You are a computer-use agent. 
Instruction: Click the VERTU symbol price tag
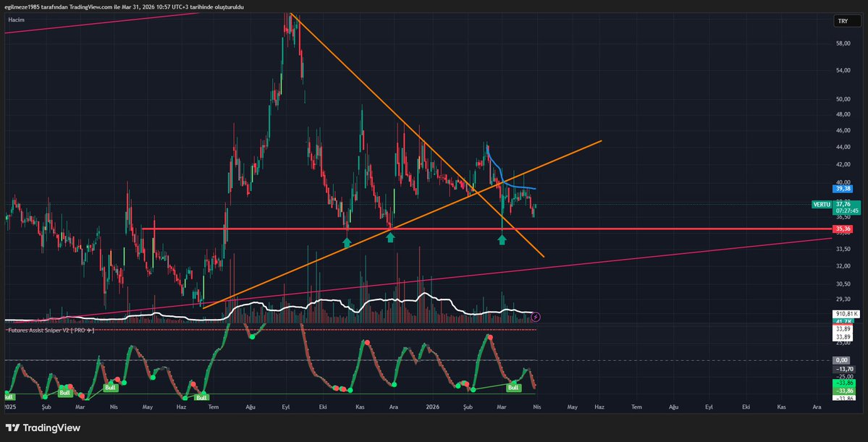coord(822,204)
